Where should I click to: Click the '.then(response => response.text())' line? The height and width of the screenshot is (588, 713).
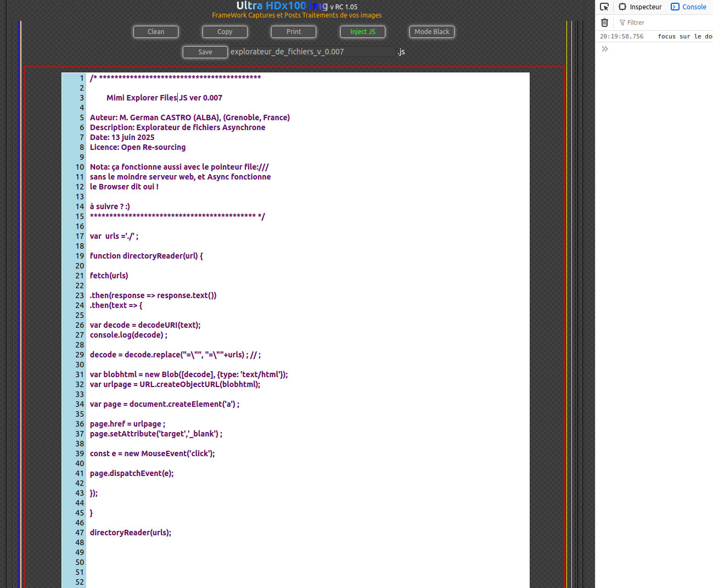coord(153,295)
